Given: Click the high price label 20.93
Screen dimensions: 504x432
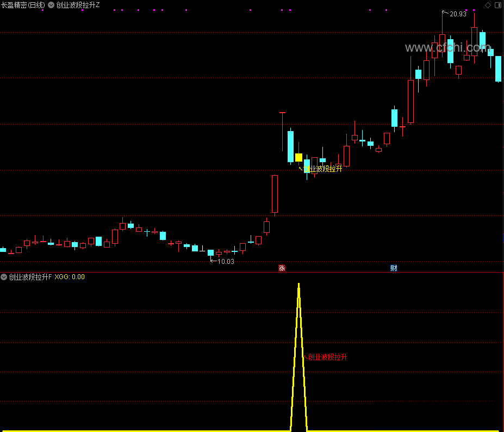Looking at the screenshot, I should (458, 14).
